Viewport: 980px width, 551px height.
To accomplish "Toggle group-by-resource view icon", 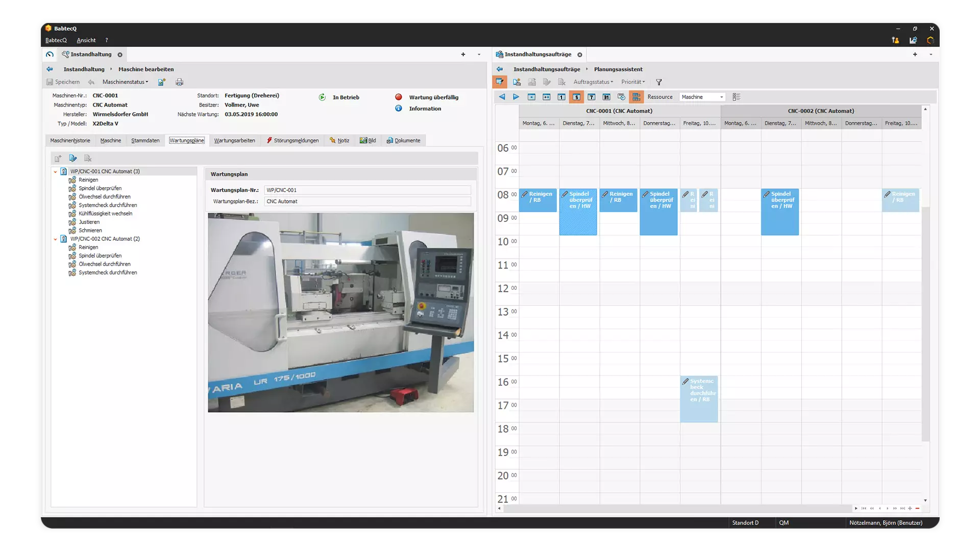I will [x=636, y=96].
